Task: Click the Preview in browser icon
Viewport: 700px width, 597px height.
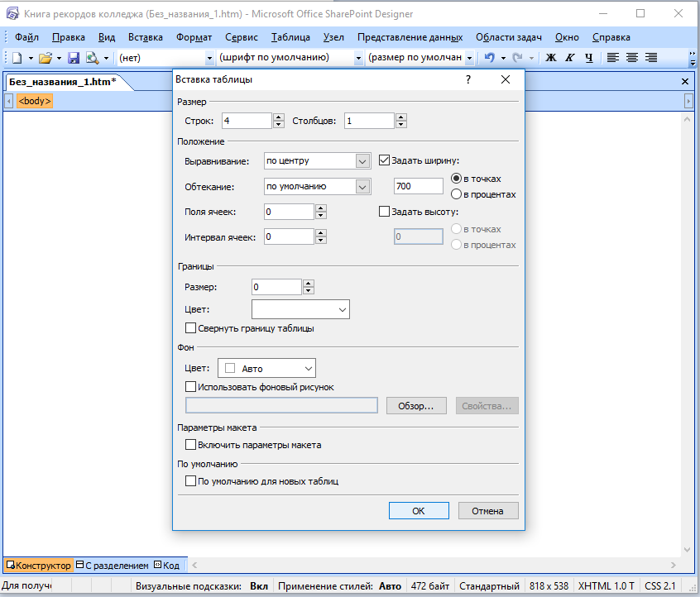Action: (x=93, y=58)
